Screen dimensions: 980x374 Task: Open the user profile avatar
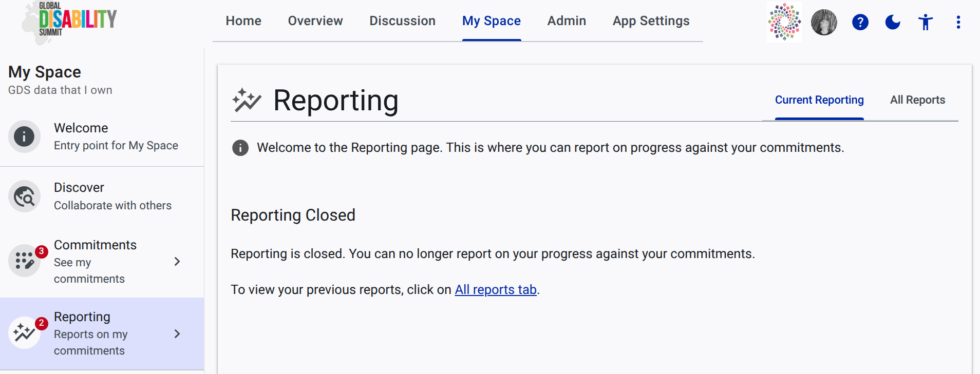pos(824,22)
